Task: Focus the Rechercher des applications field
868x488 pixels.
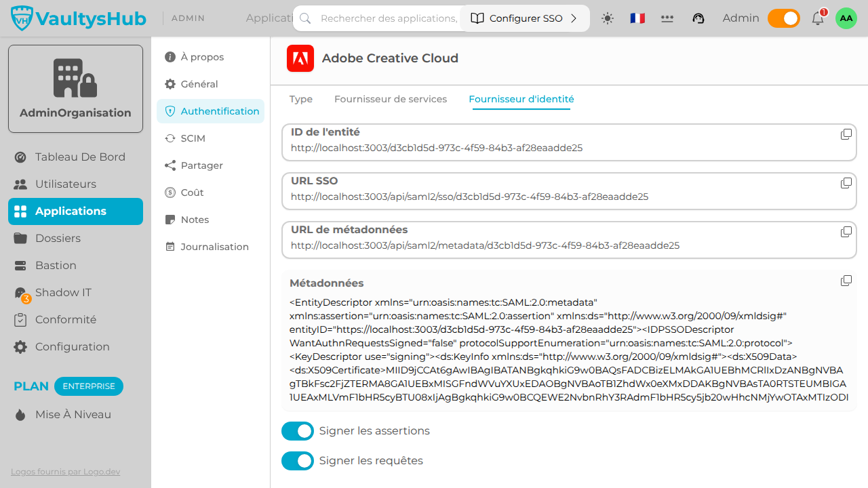Action: [x=389, y=18]
